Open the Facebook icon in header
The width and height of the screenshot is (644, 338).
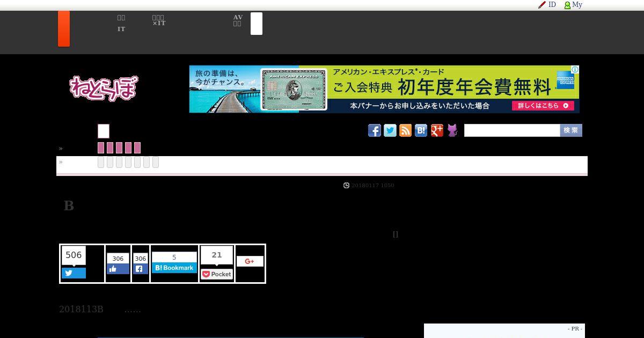375,130
